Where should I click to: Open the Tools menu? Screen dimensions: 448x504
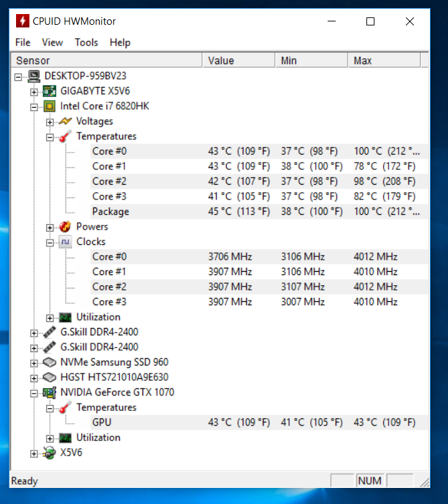(86, 42)
